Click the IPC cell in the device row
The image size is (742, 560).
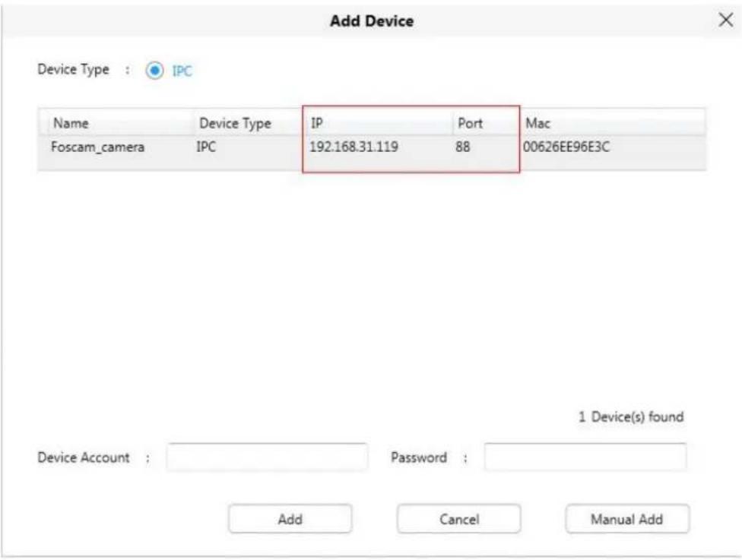(x=206, y=147)
